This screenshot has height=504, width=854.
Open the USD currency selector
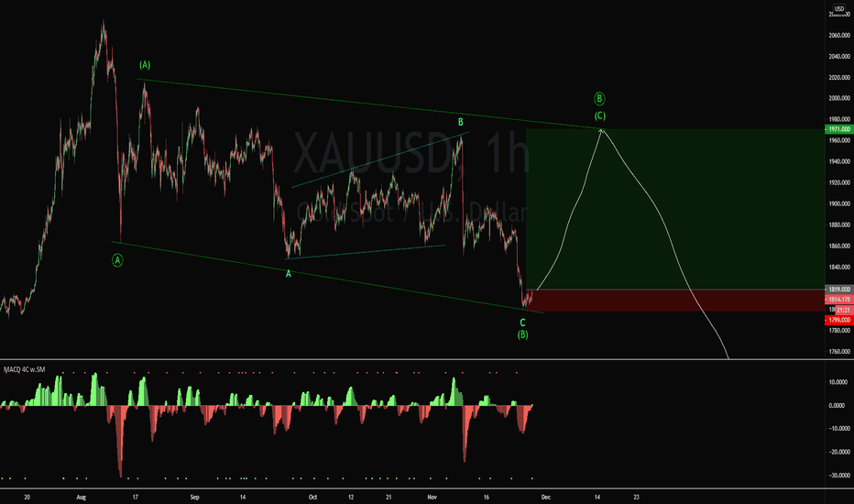(839, 8)
